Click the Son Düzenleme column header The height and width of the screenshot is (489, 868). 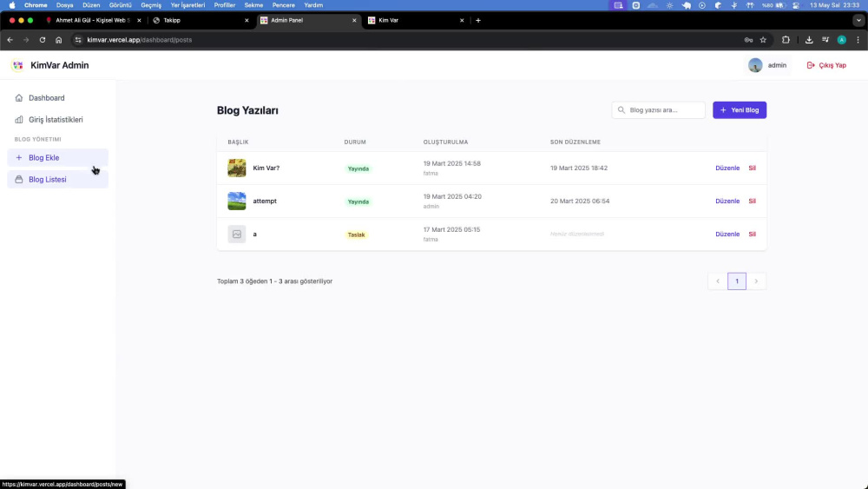coord(575,142)
